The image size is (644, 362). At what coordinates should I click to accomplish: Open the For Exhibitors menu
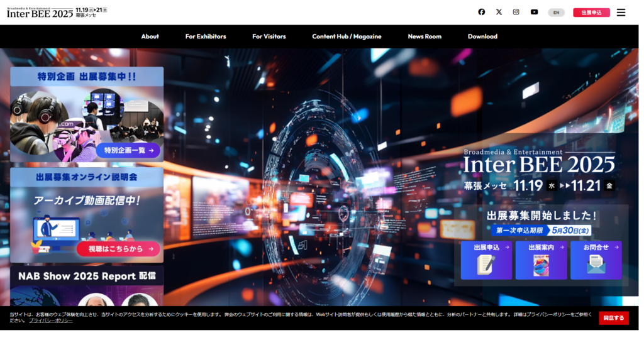(206, 36)
